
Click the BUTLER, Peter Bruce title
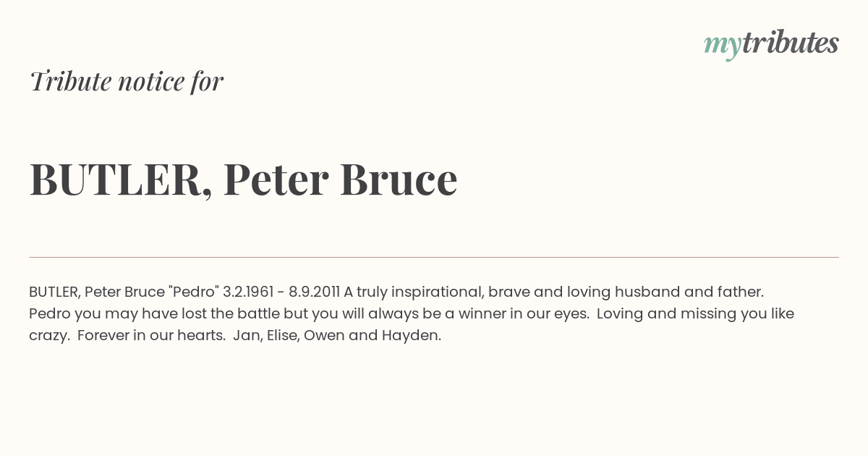[x=243, y=180]
